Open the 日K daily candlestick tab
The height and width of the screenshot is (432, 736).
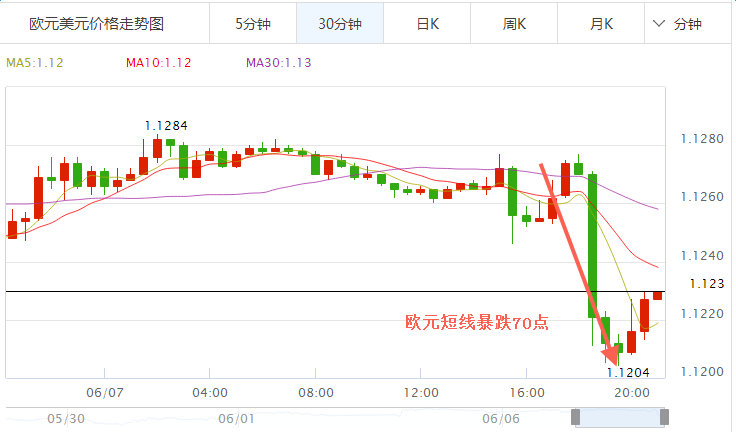coord(428,23)
